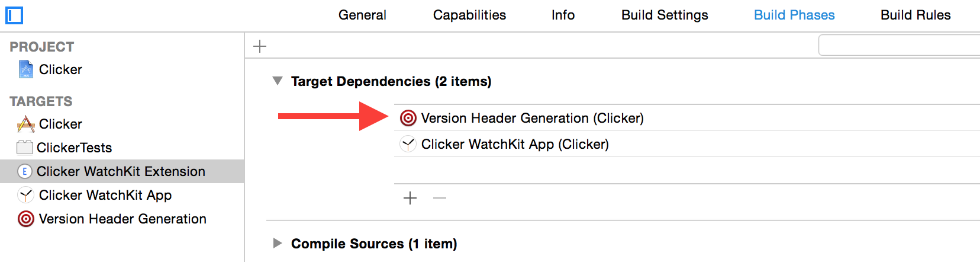Click the build phases search field

(x=900, y=45)
